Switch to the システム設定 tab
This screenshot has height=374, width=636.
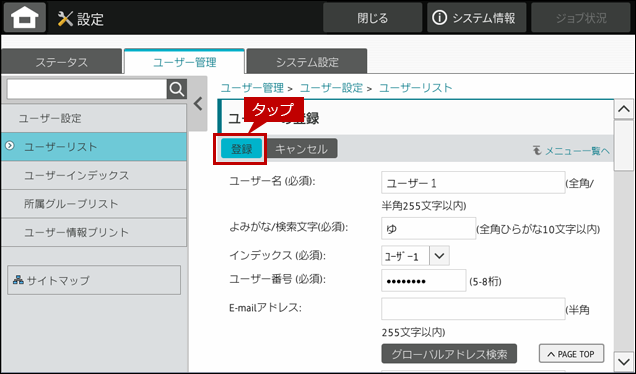pyautogui.click(x=307, y=62)
